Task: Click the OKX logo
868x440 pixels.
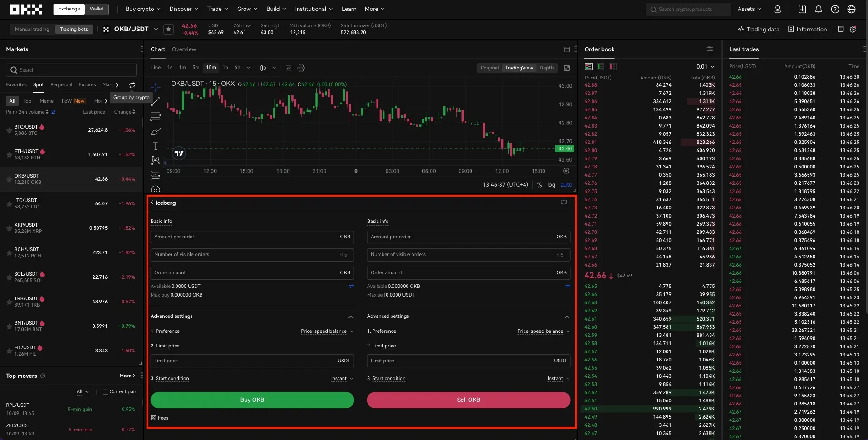Action: pyautogui.click(x=25, y=9)
